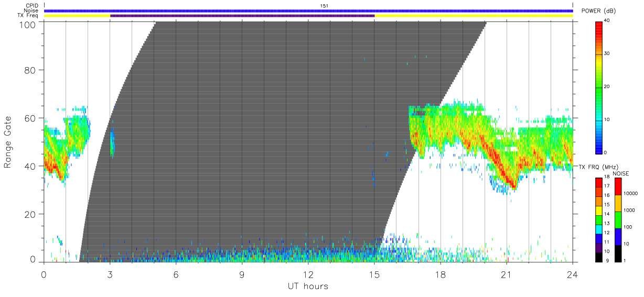644x297 pixels.
Task: Click the 20 label on POWER colorbar
Action: (607, 86)
